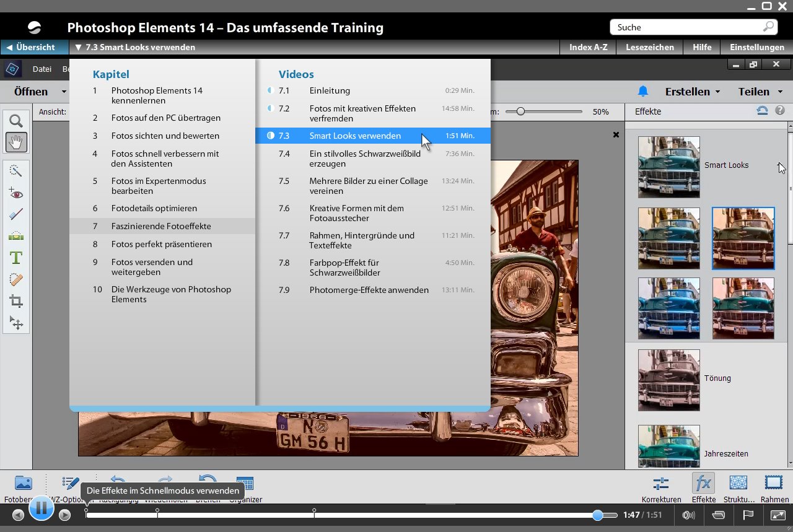
Task: Select the Spot Healing bandage tool
Action: pyautogui.click(x=16, y=279)
